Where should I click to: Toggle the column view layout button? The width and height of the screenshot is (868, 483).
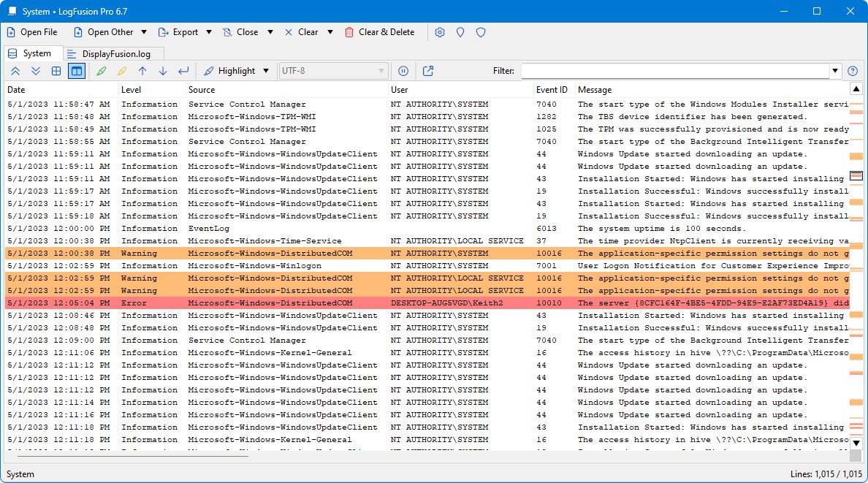(x=76, y=71)
